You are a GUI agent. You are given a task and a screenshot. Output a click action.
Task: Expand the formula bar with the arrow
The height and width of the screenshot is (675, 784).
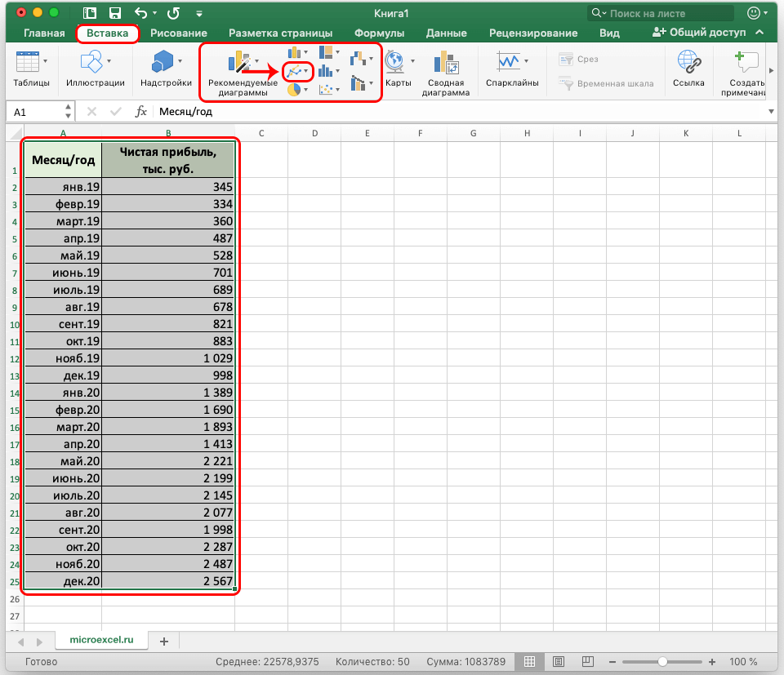772,112
